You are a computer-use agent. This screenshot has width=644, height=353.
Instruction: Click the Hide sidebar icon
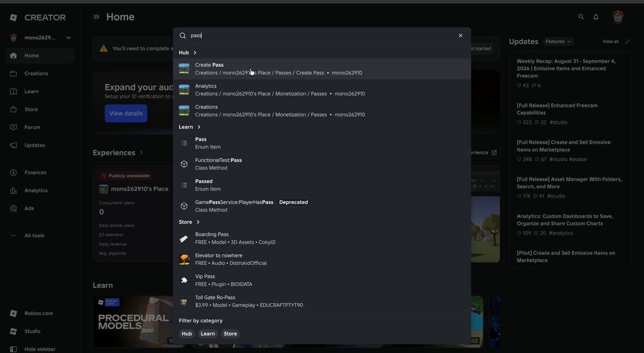pos(14,349)
